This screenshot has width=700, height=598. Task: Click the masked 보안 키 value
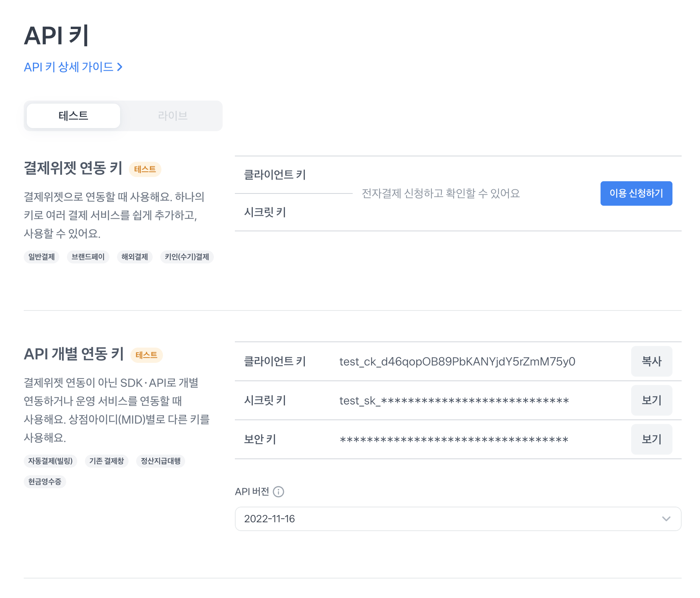click(x=454, y=440)
